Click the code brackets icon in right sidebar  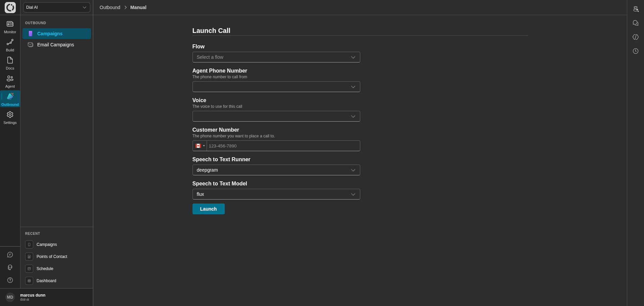[x=636, y=37]
